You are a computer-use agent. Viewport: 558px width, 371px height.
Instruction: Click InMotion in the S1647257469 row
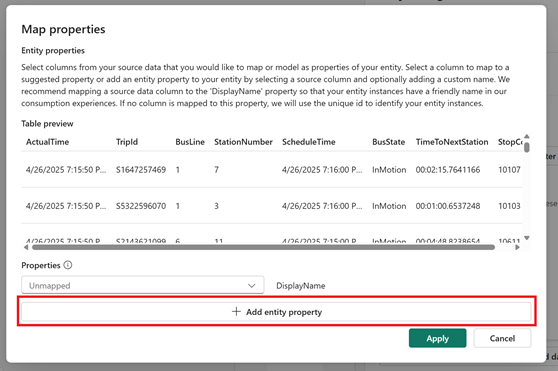point(389,170)
